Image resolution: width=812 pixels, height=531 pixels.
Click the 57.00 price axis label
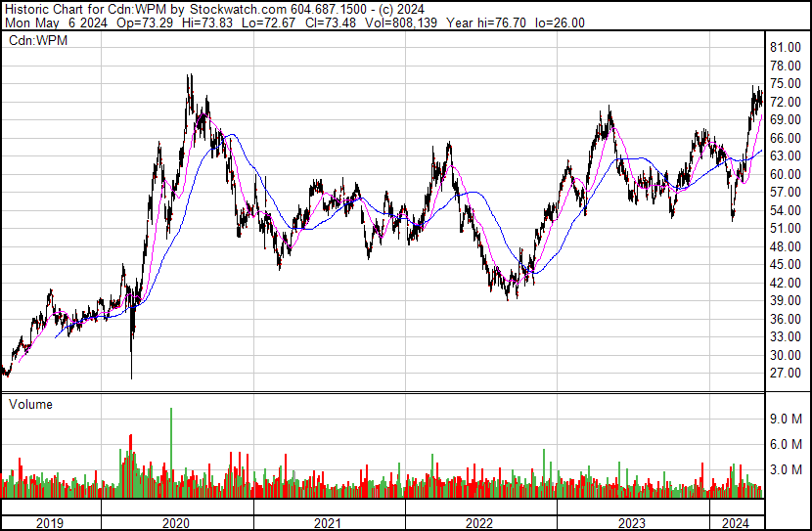786,192
